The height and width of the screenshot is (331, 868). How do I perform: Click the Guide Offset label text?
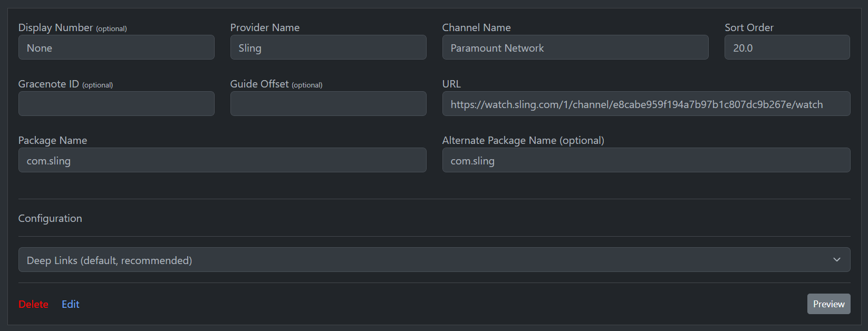coord(259,84)
